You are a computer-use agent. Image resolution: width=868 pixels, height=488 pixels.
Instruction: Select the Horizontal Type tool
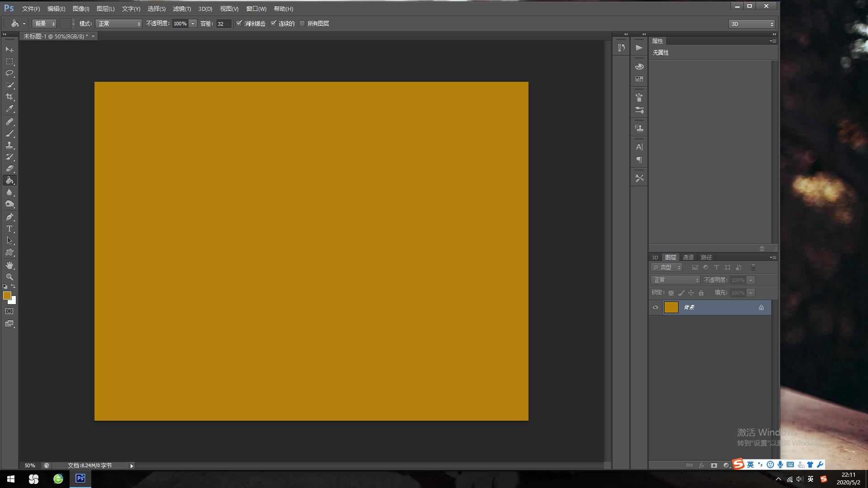pyautogui.click(x=9, y=229)
